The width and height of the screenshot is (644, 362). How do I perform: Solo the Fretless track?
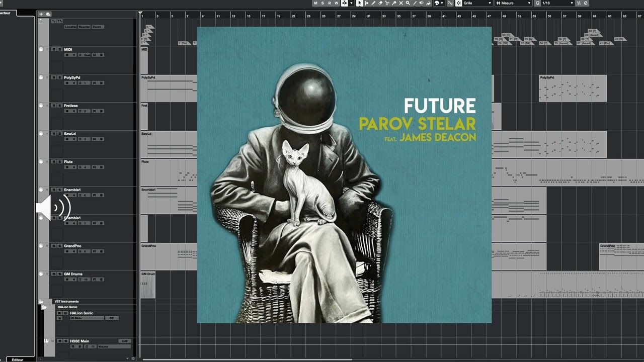point(60,106)
